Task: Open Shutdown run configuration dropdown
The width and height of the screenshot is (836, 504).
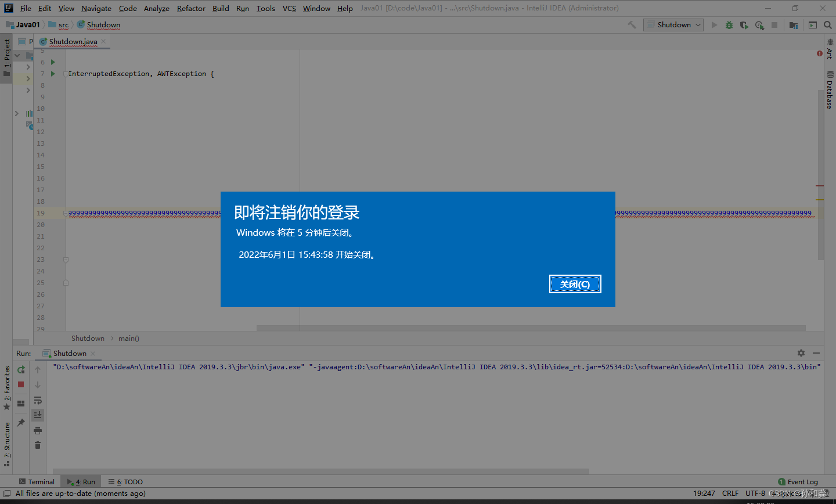Action: point(673,25)
